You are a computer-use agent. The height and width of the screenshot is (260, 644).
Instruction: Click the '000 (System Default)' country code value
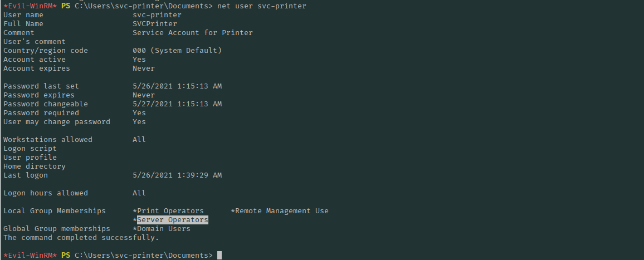pos(177,51)
